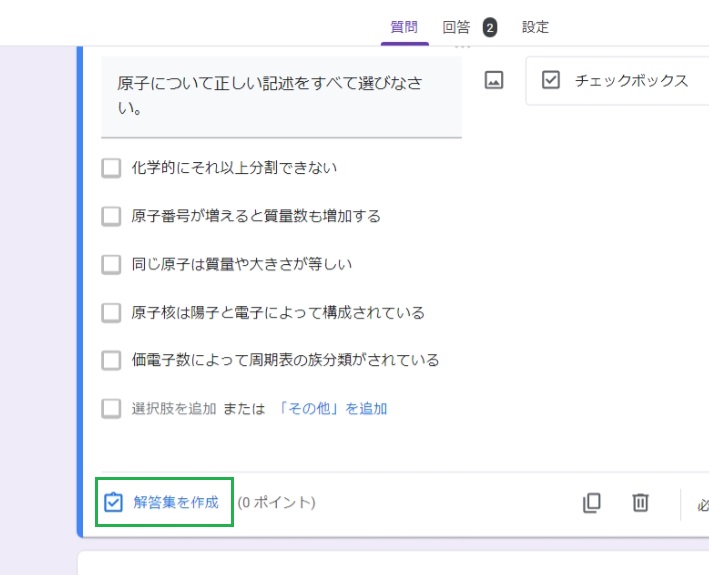Toggle checkbox for 化学的にそれ以上分割できない

click(x=111, y=168)
